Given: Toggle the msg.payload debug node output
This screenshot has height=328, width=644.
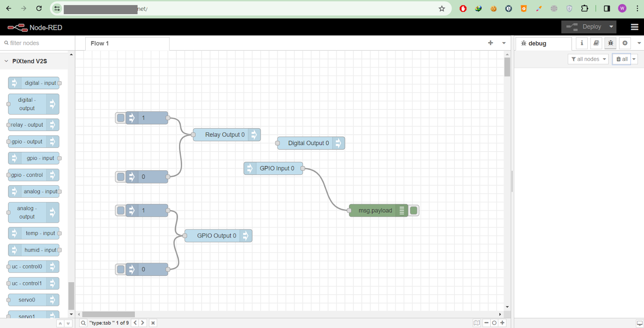Looking at the screenshot, I should [413, 211].
